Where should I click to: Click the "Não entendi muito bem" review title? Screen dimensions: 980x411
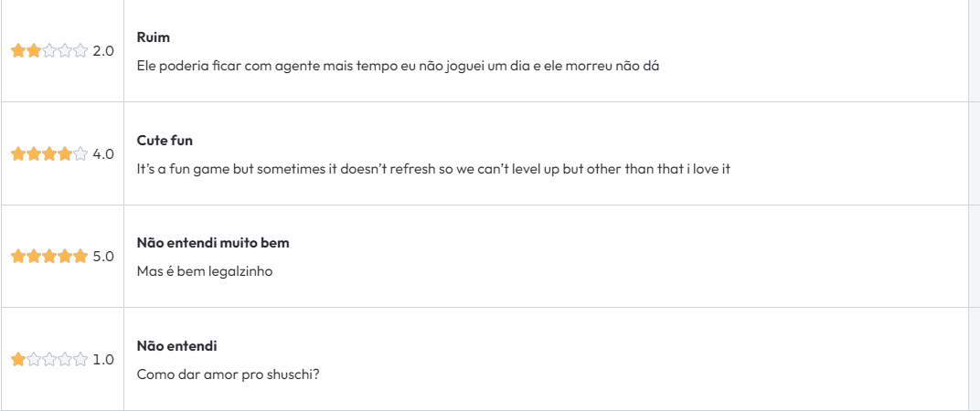click(213, 243)
